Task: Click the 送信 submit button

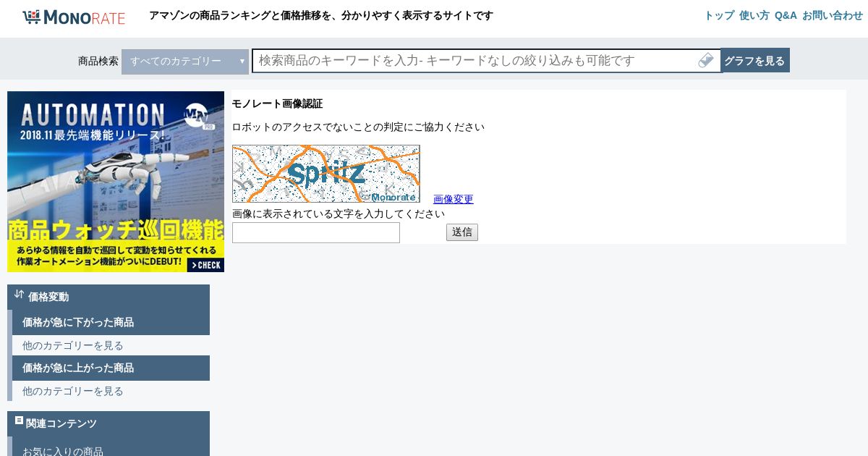Action: 462,232
